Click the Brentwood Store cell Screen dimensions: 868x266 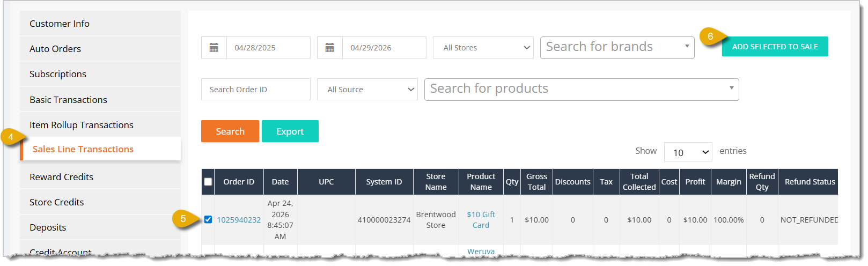(436, 220)
